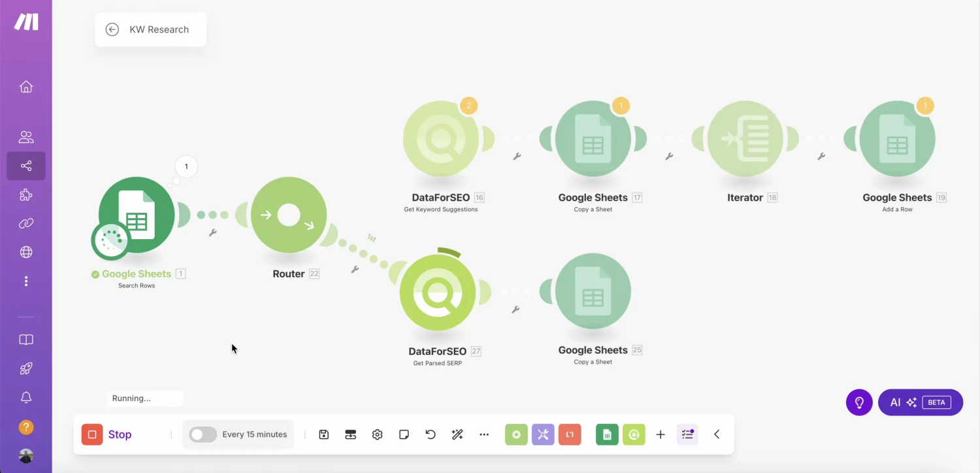Open the Team section in sidebar
Image resolution: width=980 pixels, height=473 pixels.
[x=26, y=137]
